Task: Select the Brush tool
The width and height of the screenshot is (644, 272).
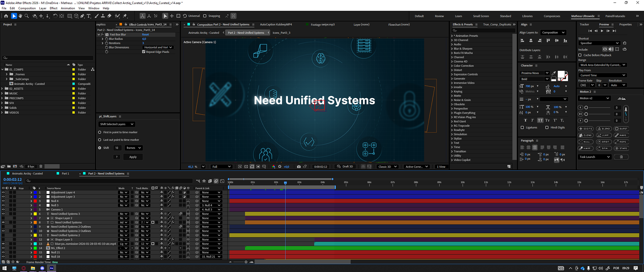Action: pos(97,16)
